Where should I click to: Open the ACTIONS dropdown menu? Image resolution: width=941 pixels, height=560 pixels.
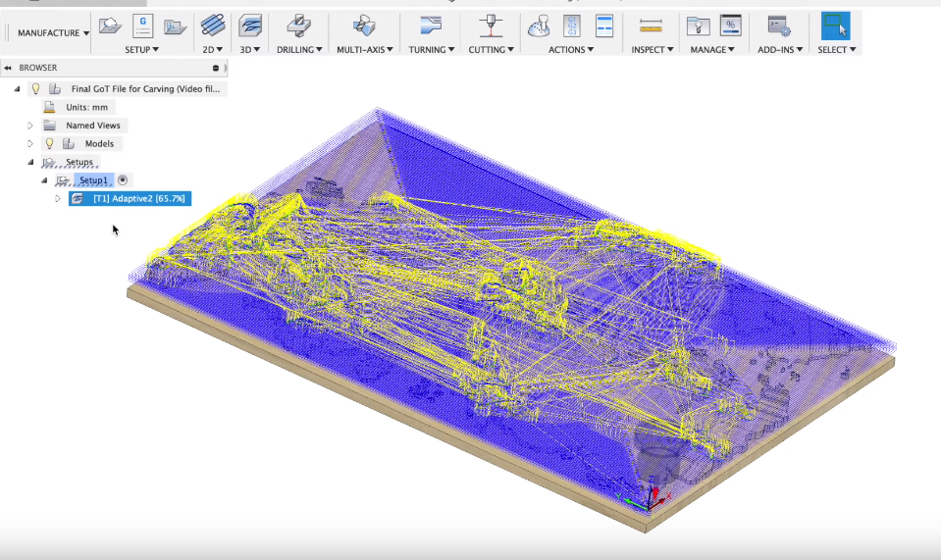click(571, 49)
